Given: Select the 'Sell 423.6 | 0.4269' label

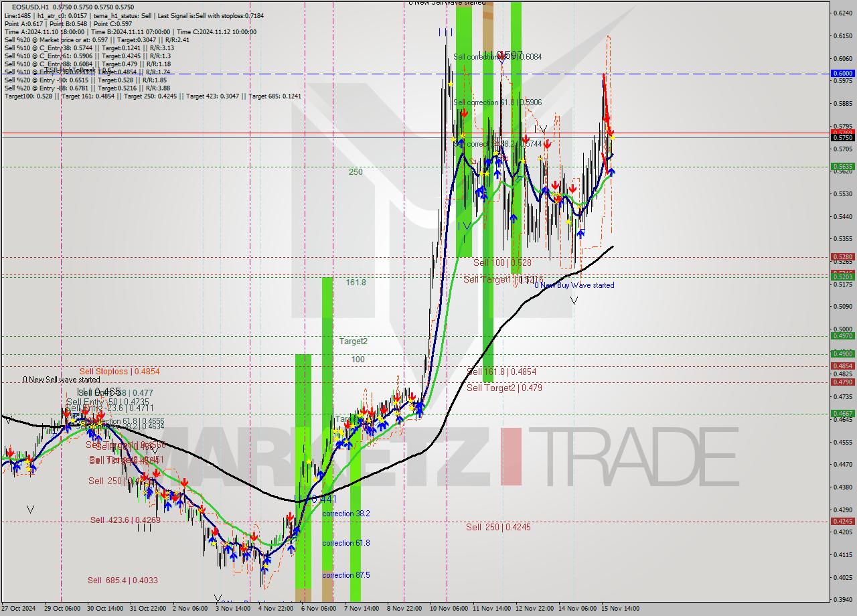Looking at the screenshot, I should point(125,520).
